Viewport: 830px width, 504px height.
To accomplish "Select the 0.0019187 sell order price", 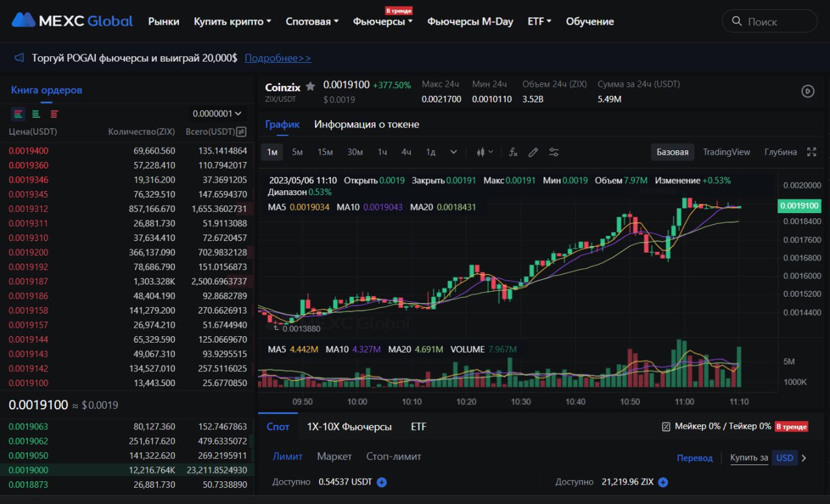I will click(29, 281).
